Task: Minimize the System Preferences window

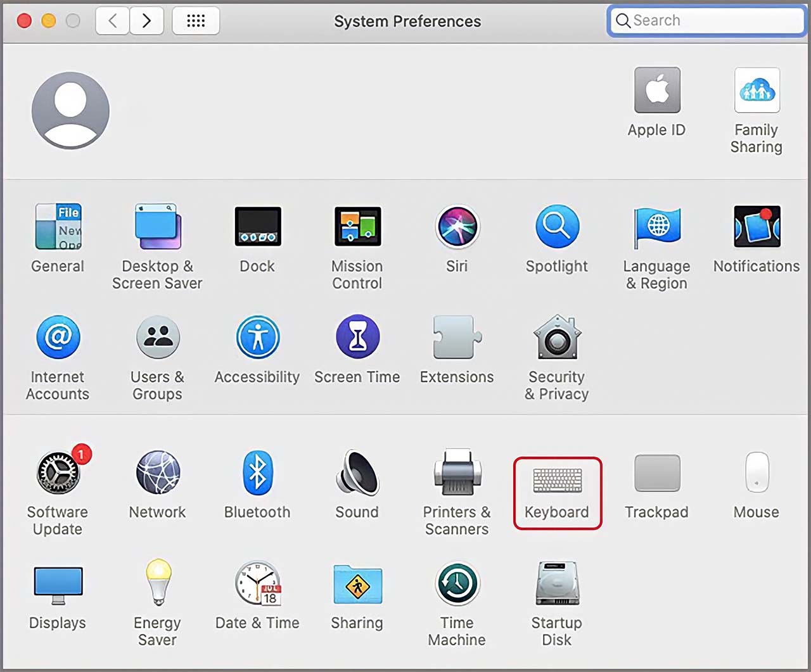Action: click(49, 21)
